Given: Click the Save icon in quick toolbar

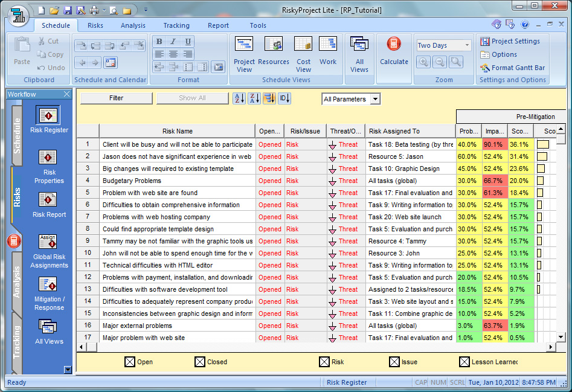Looking at the screenshot, I should pos(68,10).
